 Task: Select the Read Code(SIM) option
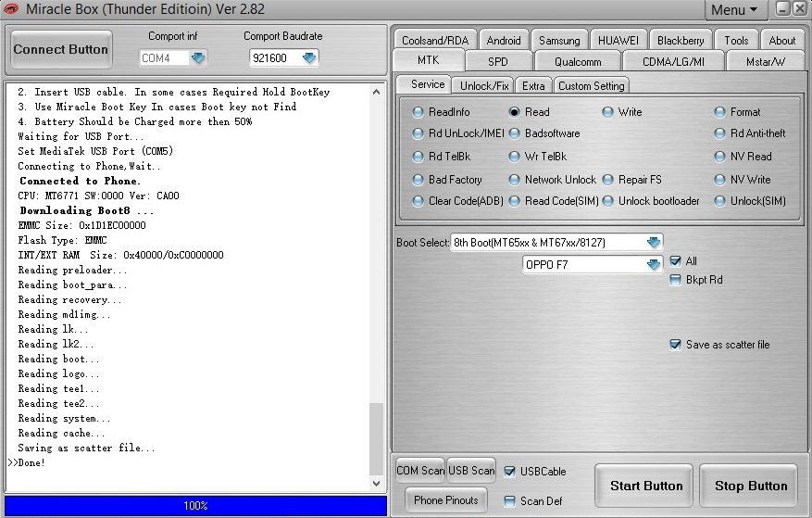click(x=514, y=201)
